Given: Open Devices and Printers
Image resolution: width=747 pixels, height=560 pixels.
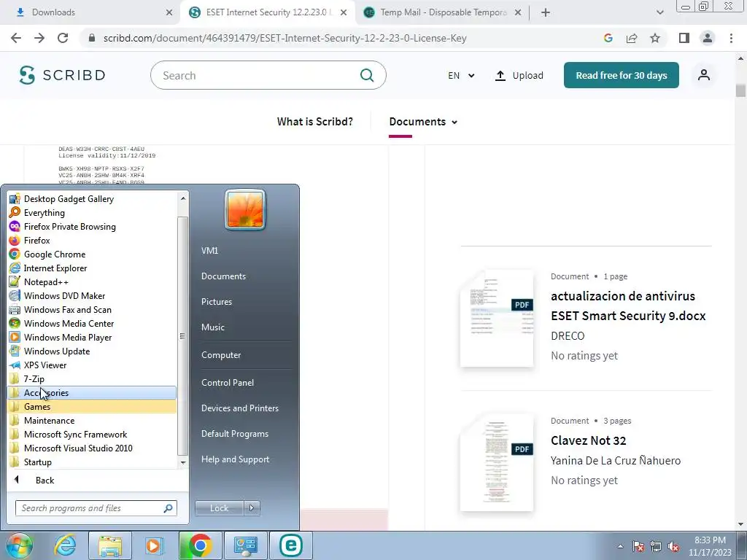Looking at the screenshot, I should point(239,408).
